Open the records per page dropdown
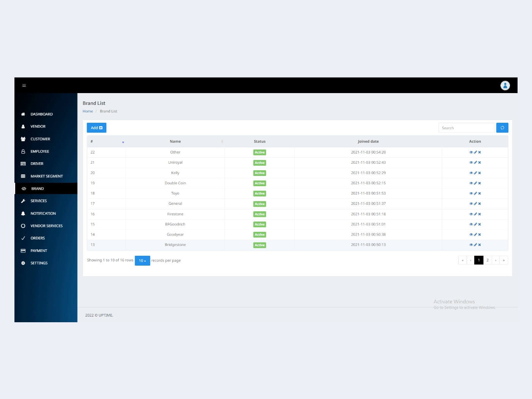532x399 pixels. (x=142, y=261)
